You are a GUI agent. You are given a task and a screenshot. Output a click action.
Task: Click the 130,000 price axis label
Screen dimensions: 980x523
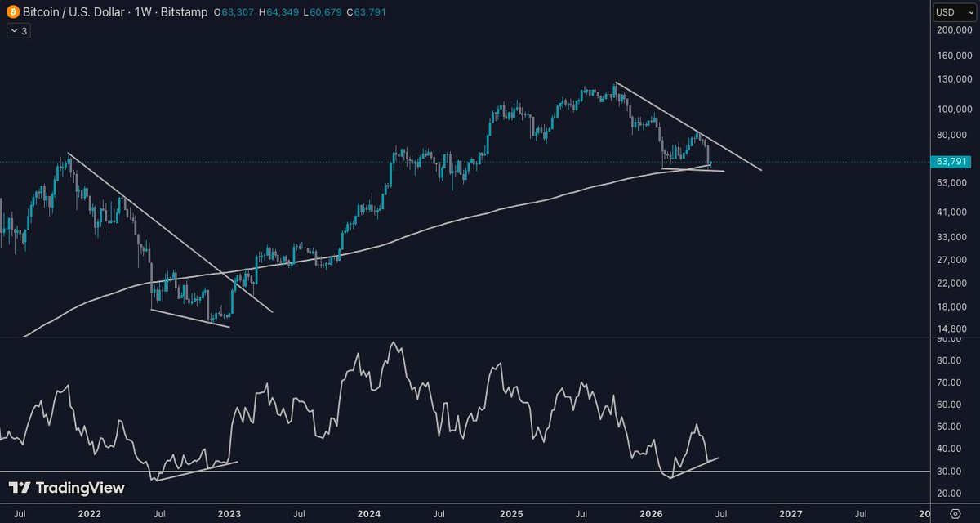coord(955,79)
